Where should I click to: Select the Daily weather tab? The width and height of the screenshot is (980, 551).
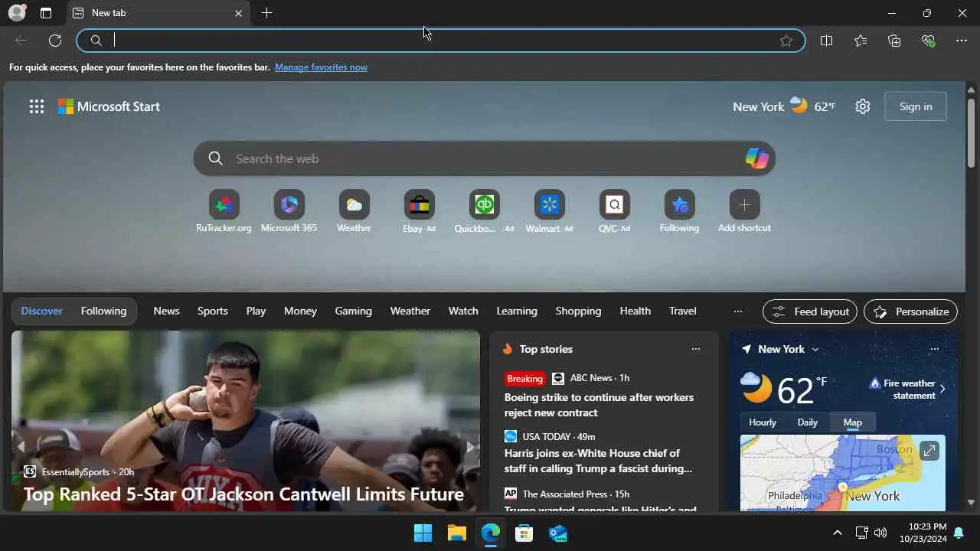[807, 422]
